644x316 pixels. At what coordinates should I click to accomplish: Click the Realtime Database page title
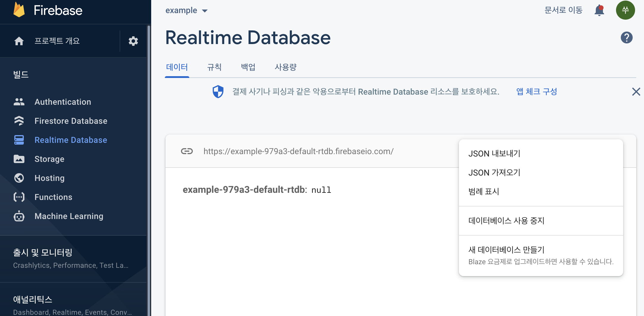(x=248, y=37)
